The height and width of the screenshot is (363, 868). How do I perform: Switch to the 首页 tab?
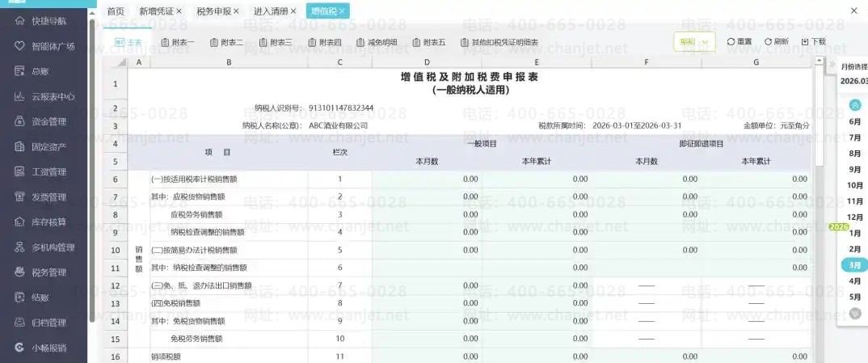tap(116, 11)
